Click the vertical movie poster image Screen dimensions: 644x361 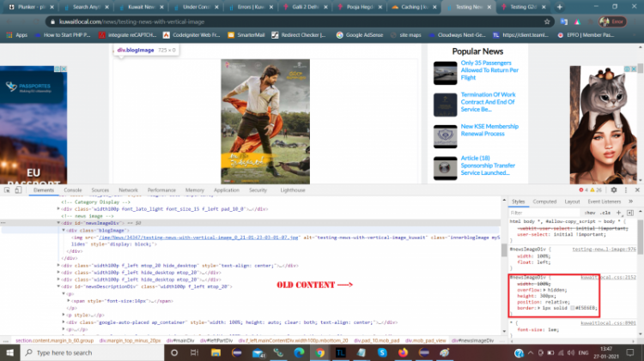pos(265,122)
